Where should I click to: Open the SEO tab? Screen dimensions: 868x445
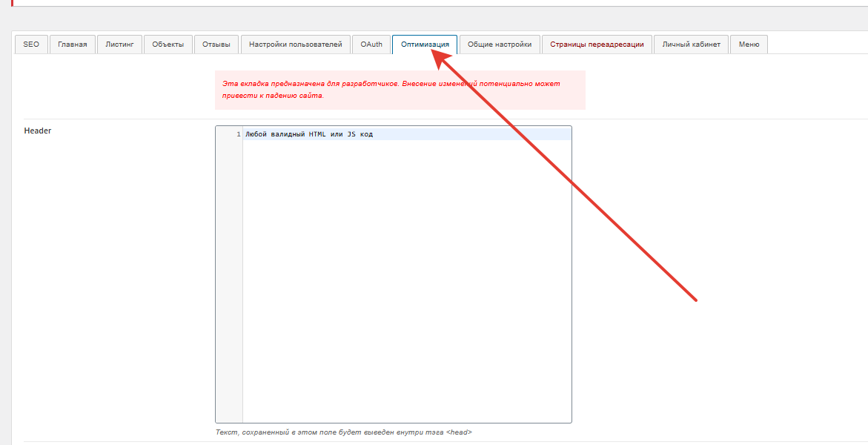click(x=31, y=44)
